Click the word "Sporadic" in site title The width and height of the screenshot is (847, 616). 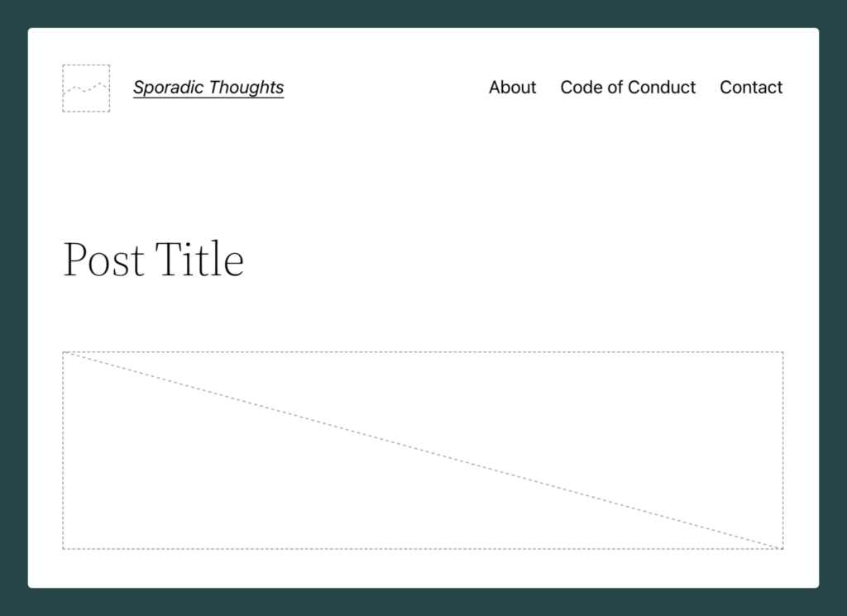tap(168, 88)
